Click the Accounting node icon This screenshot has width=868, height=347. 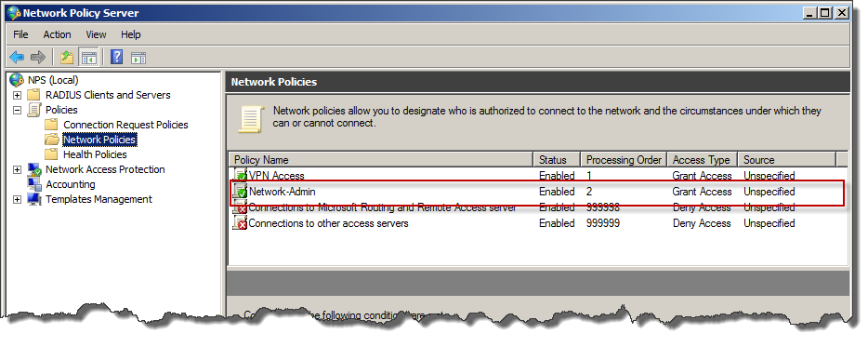click(34, 184)
